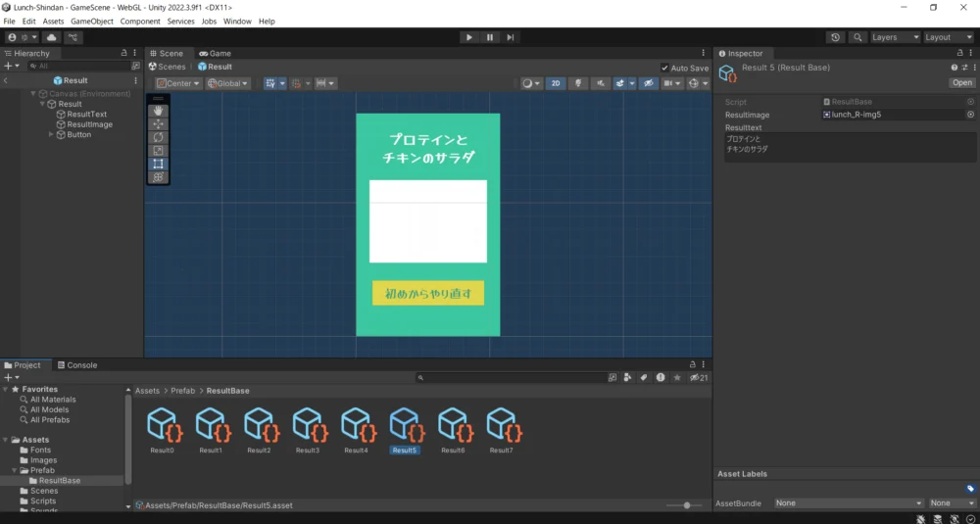Click the cache server status icon

click(x=938, y=518)
